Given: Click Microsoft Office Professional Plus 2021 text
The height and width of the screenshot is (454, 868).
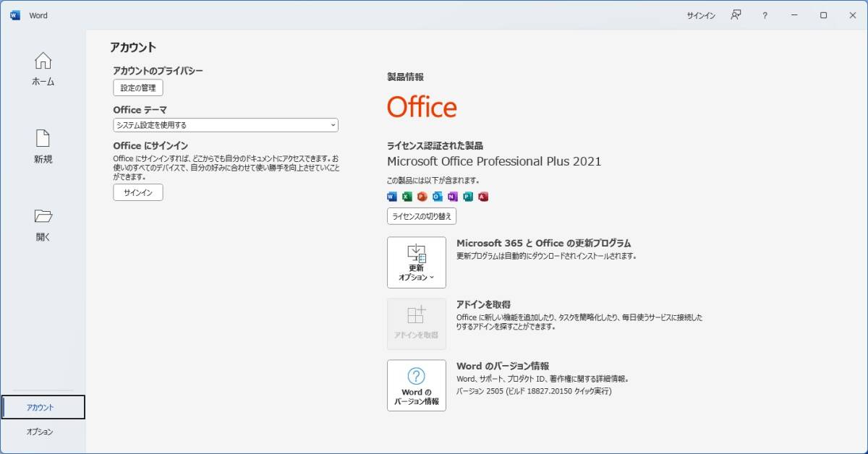Looking at the screenshot, I should point(494,161).
